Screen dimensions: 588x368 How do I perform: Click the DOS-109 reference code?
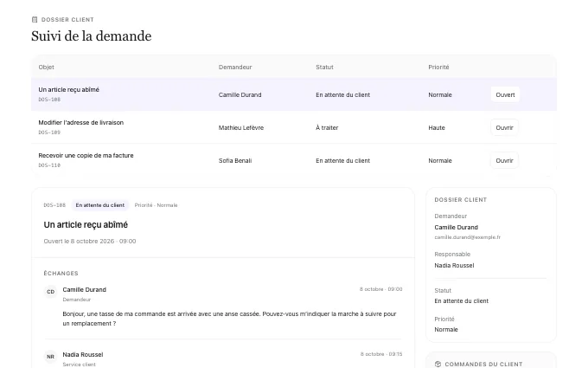pos(49,132)
